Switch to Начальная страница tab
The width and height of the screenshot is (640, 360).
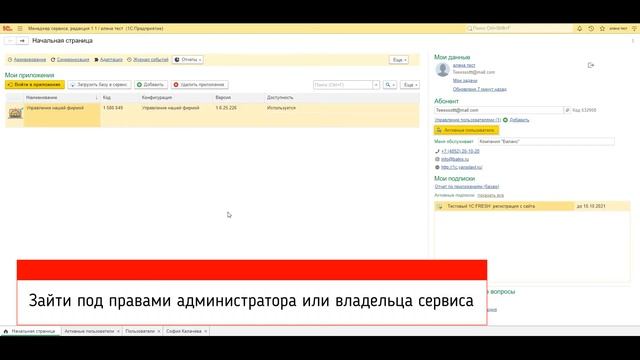(30, 331)
